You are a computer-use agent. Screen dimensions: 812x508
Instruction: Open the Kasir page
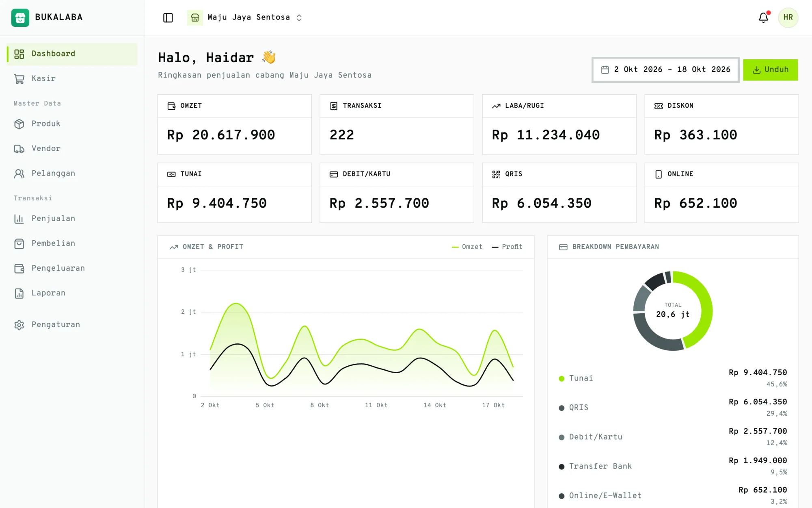pyautogui.click(x=72, y=79)
